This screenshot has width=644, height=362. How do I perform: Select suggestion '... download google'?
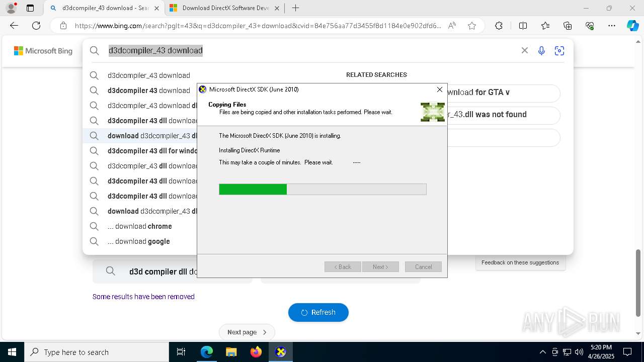pos(139,241)
